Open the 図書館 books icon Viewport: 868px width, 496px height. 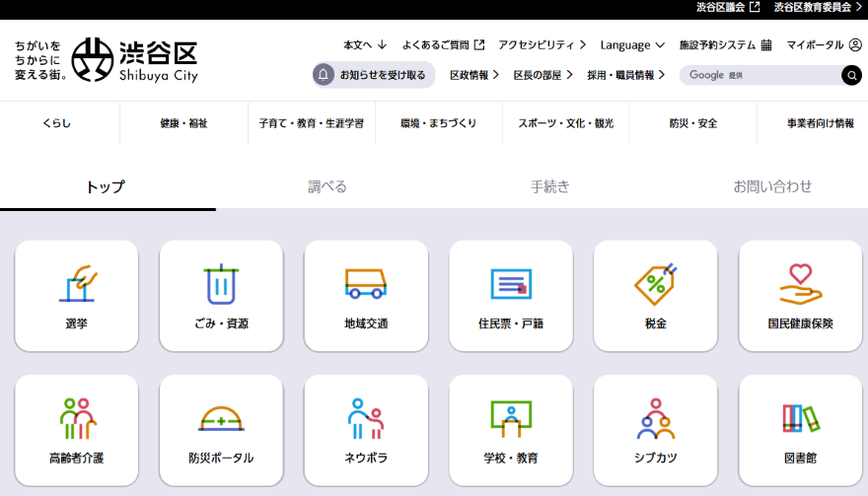(x=801, y=431)
